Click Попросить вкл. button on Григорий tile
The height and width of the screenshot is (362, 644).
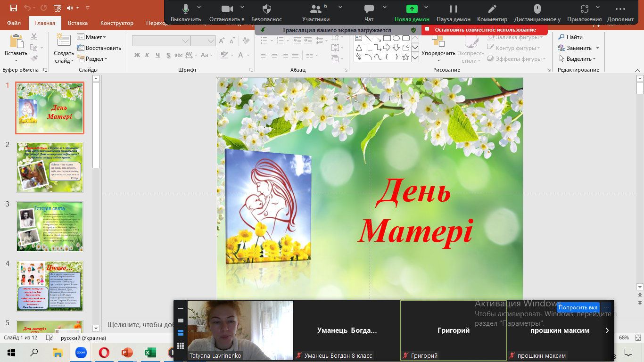[578, 307]
